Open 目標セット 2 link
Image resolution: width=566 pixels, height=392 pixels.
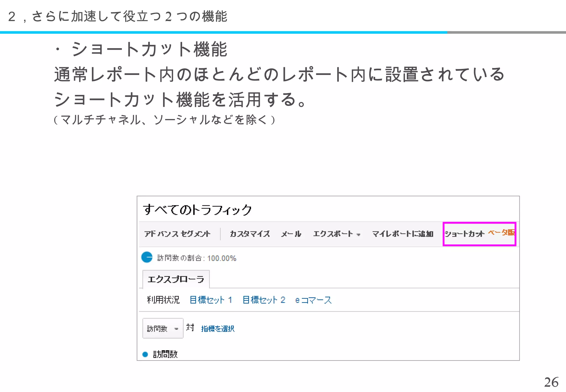264,300
